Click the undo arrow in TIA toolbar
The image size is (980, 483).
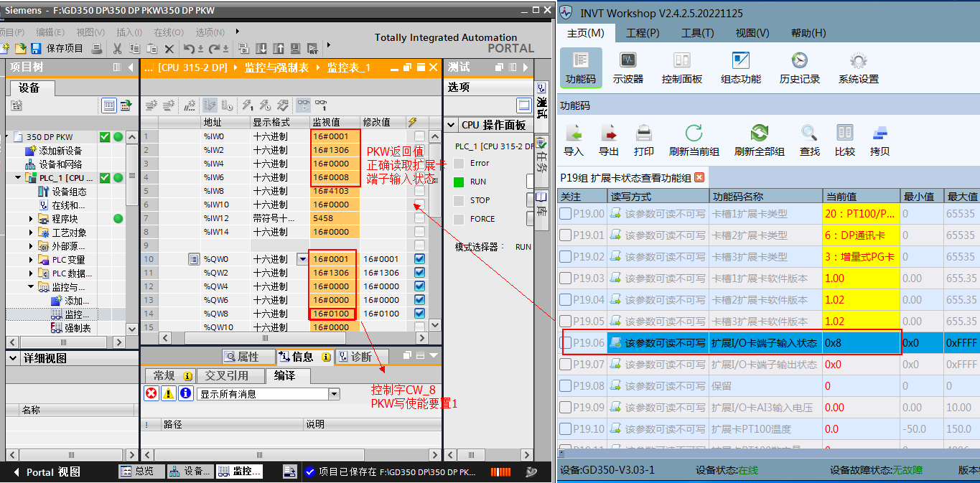pyautogui.click(x=188, y=48)
